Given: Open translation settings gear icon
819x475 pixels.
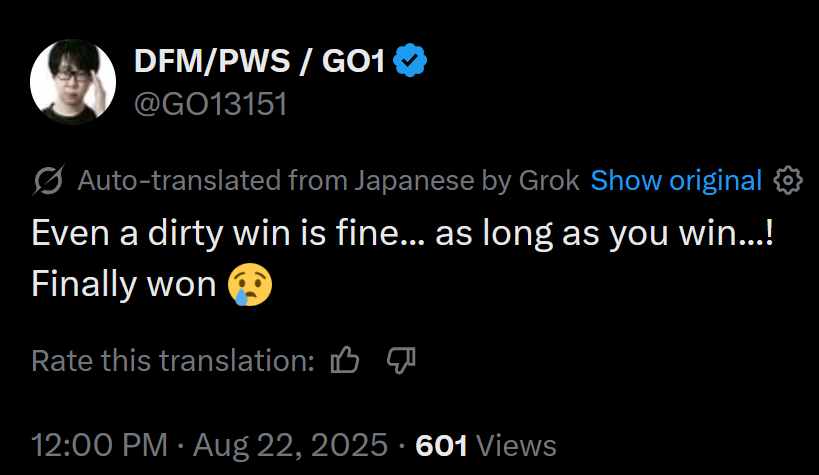Looking at the screenshot, I should coord(788,181).
